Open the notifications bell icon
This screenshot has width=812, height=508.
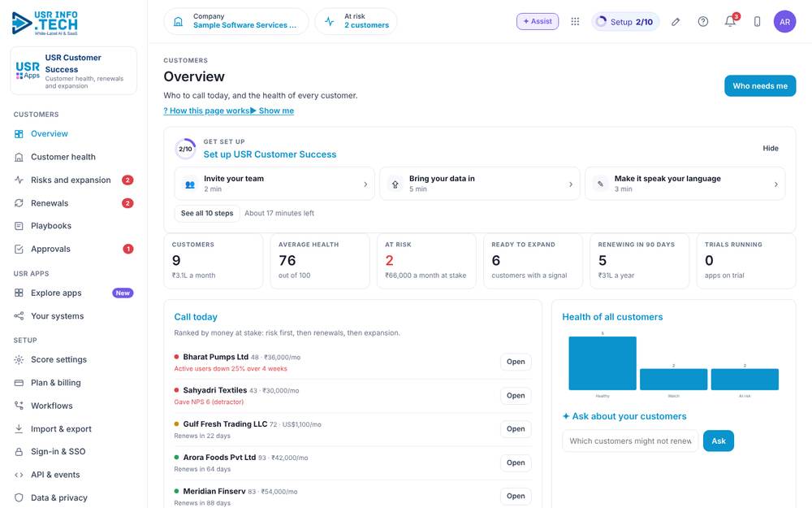730,22
